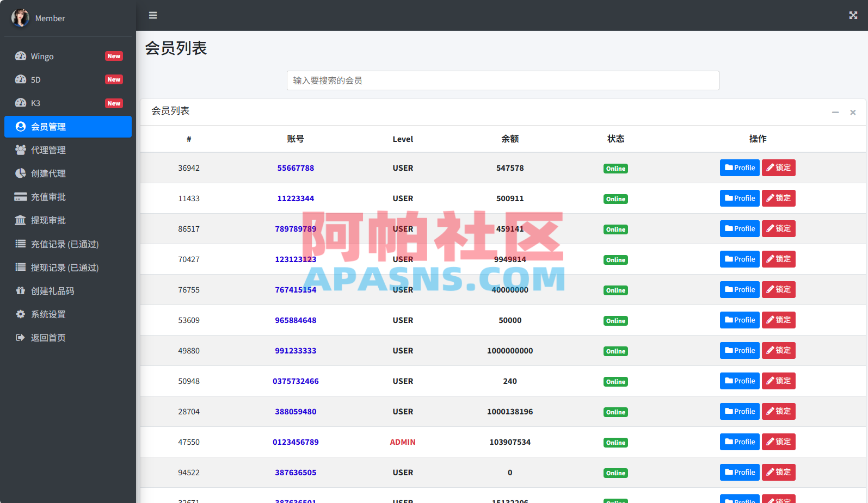Go to 提现审批 page
The image size is (868, 503).
tap(68, 220)
